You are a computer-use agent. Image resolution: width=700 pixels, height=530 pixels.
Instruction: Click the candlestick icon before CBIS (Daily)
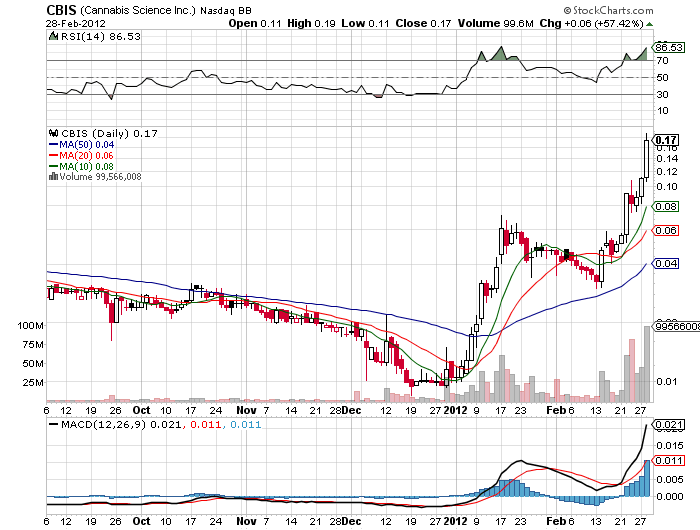tap(54, 133)
